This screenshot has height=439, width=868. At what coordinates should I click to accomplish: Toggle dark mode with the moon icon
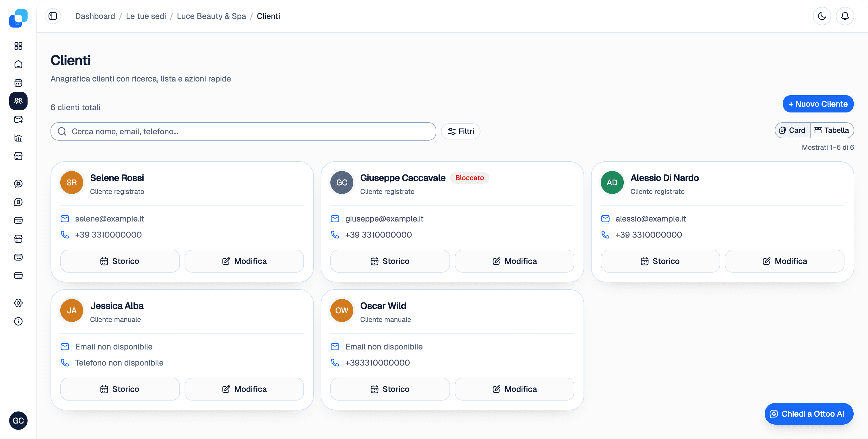click(x=822, y=16)
